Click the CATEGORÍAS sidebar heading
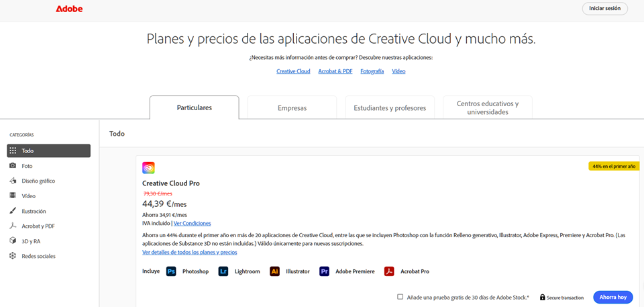This screenshot has width=644, height=307. pyautogui.click(x=21, y=134)
